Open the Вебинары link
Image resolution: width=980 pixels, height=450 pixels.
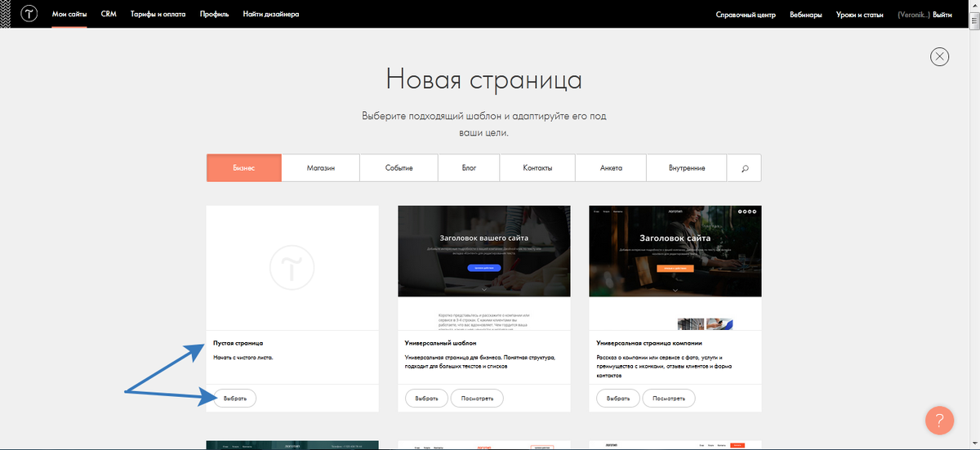pos(806,15)
